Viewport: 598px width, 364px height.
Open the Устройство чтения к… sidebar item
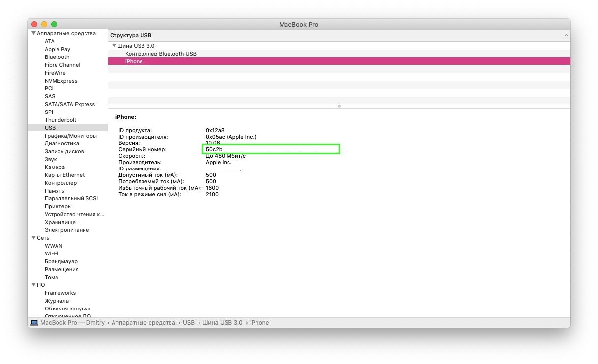[75, 214]
